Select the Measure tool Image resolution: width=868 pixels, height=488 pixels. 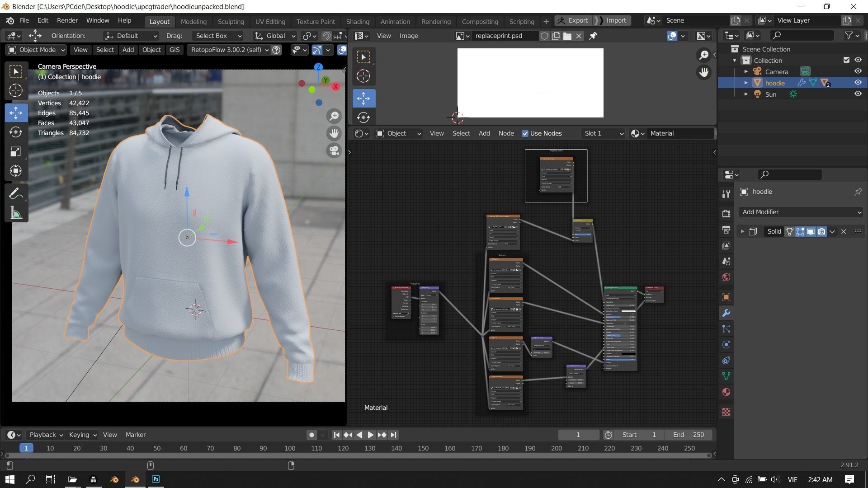click(x=16, y=213)
